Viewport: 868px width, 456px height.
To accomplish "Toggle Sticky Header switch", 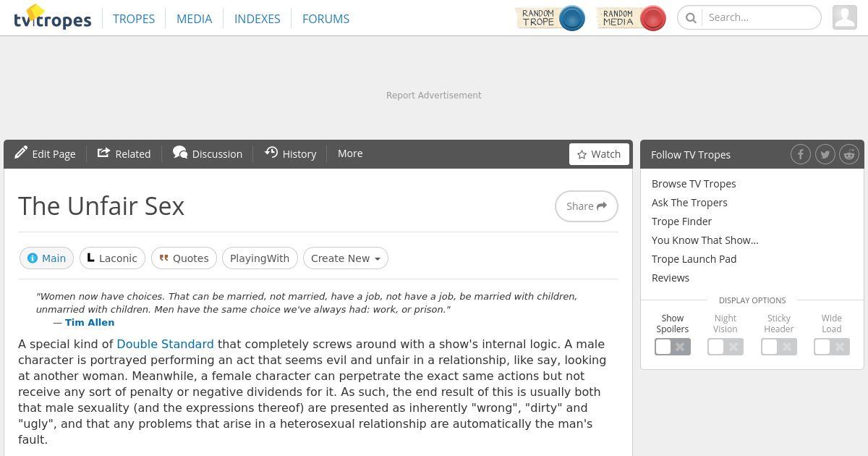I will click(779, 347).
